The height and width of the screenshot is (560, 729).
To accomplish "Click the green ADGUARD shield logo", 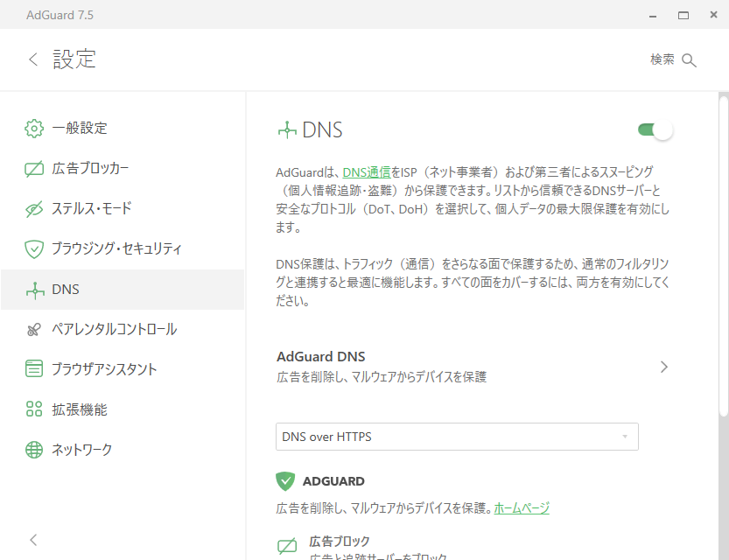I will coord(285,481).
